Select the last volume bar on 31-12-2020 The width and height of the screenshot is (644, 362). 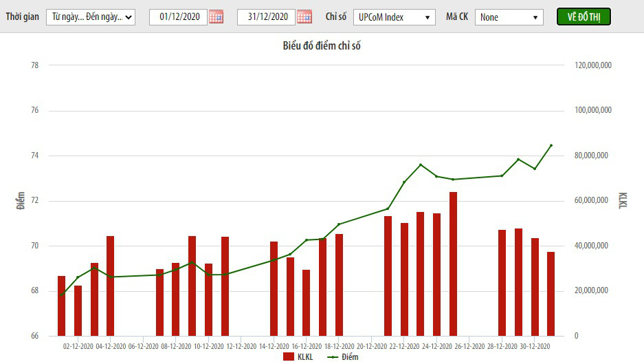point(551,294)
